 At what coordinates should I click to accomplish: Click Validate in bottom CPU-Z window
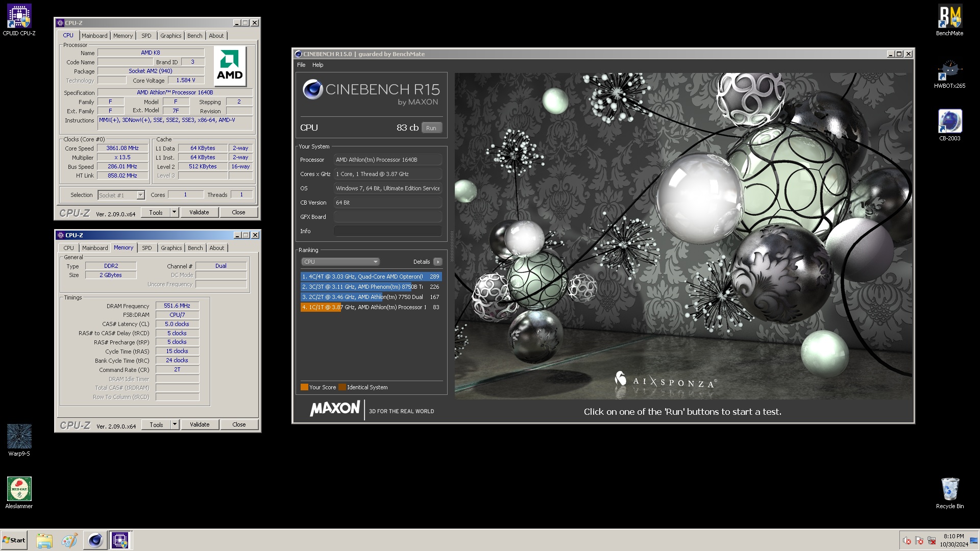pyautogui.click(x=200, y=424)
